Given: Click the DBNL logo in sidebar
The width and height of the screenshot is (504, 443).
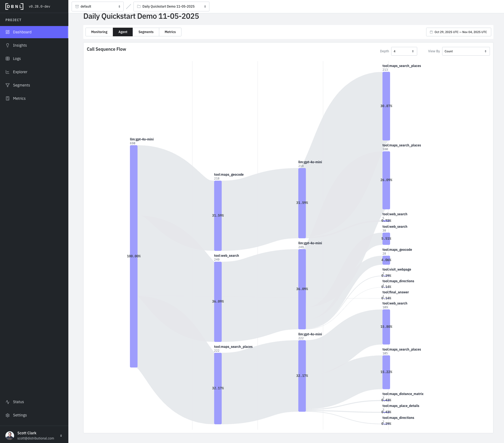Looking at the screenshot, I should click(x=14, y=7).
